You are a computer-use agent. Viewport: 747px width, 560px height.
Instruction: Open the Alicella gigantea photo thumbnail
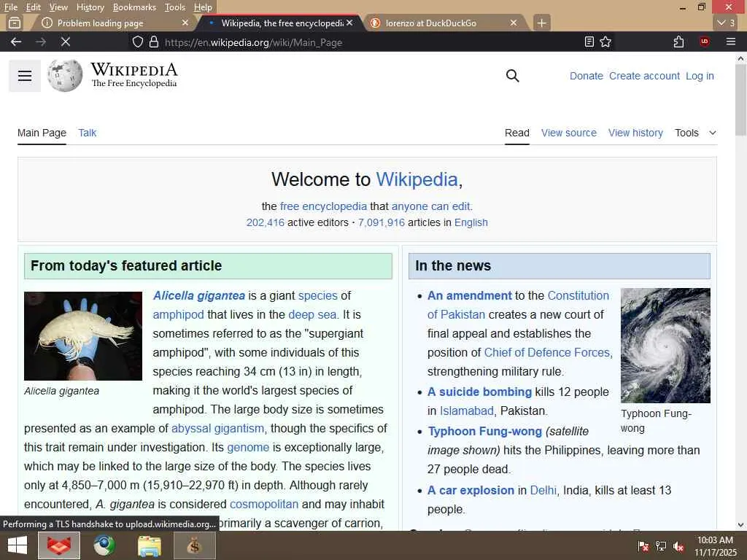click(83, 336)
